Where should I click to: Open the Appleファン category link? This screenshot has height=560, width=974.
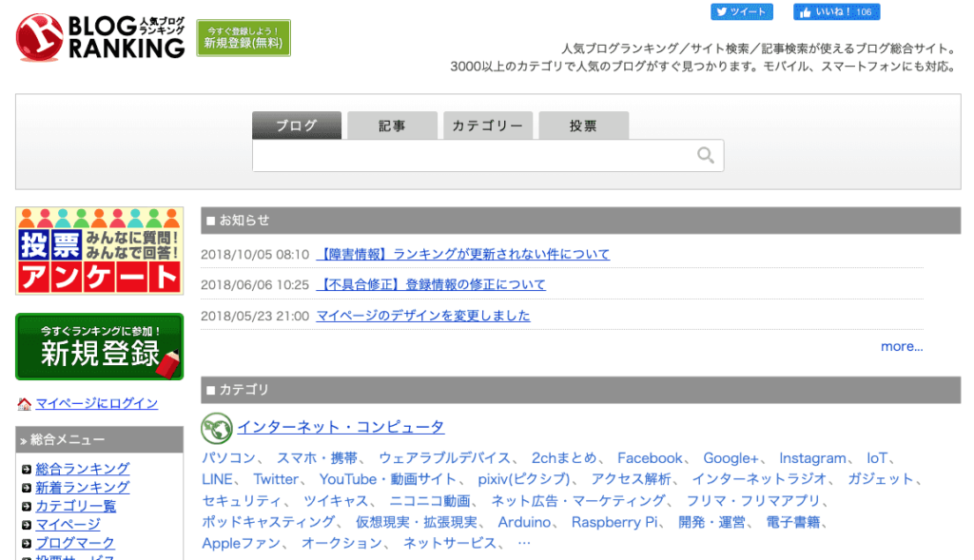[241, 543]
